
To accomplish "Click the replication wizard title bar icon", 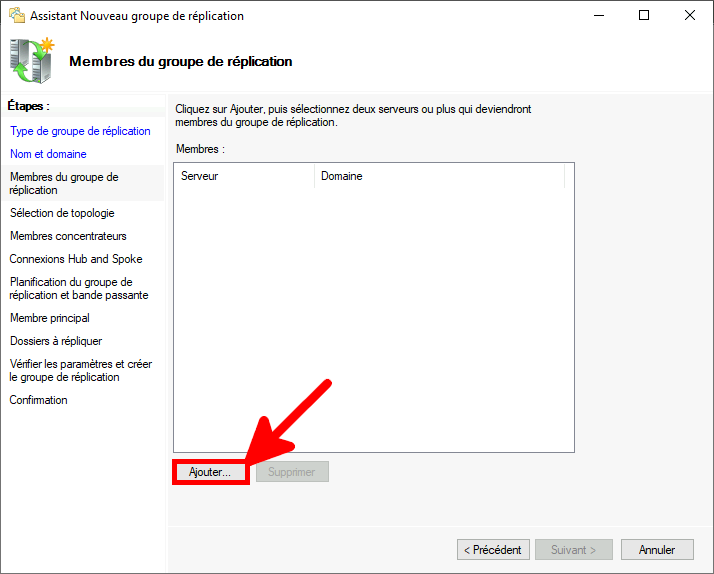I will (17, 15).
